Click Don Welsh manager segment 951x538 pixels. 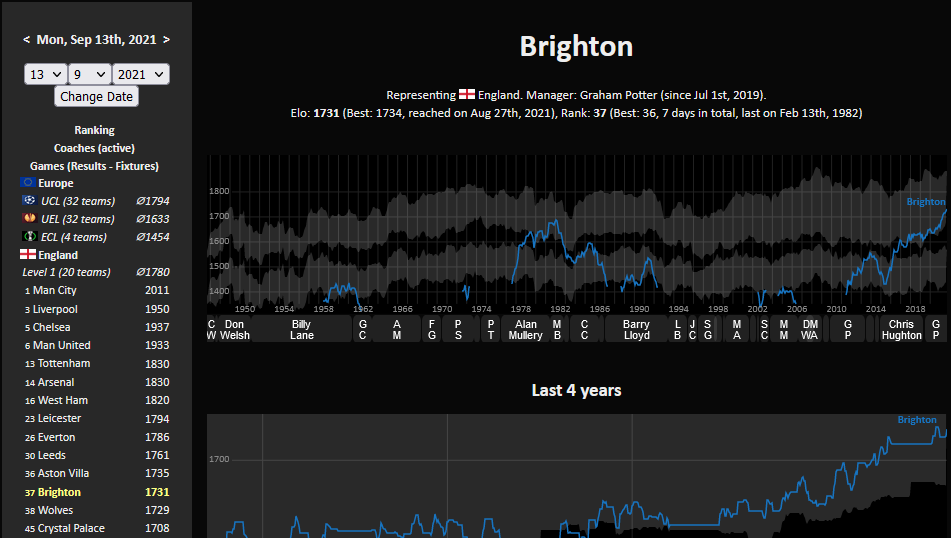234,329
